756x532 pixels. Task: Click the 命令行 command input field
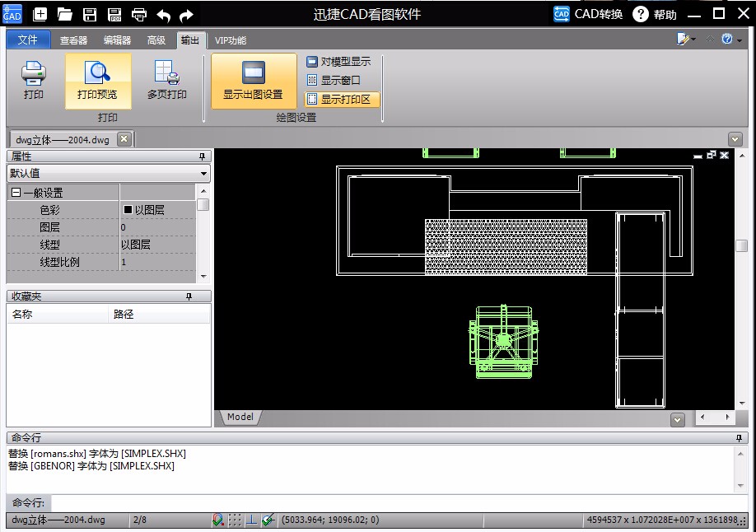[x=395, y=502]
